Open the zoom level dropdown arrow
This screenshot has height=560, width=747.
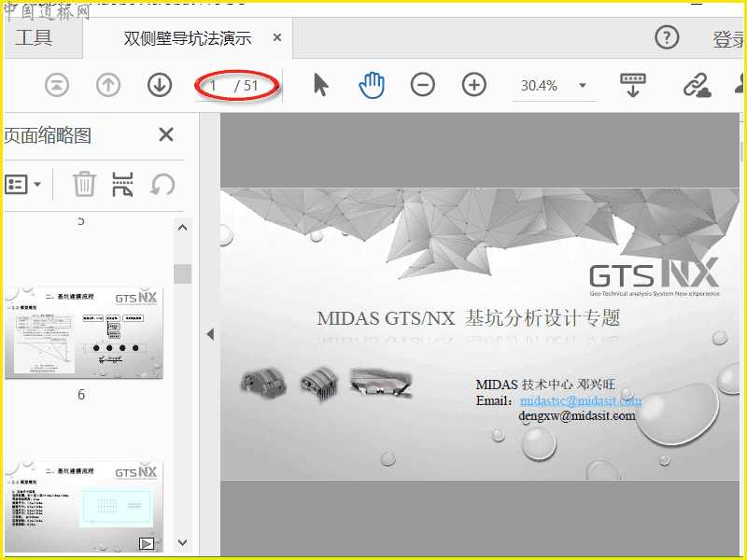(x=582, y=86)
